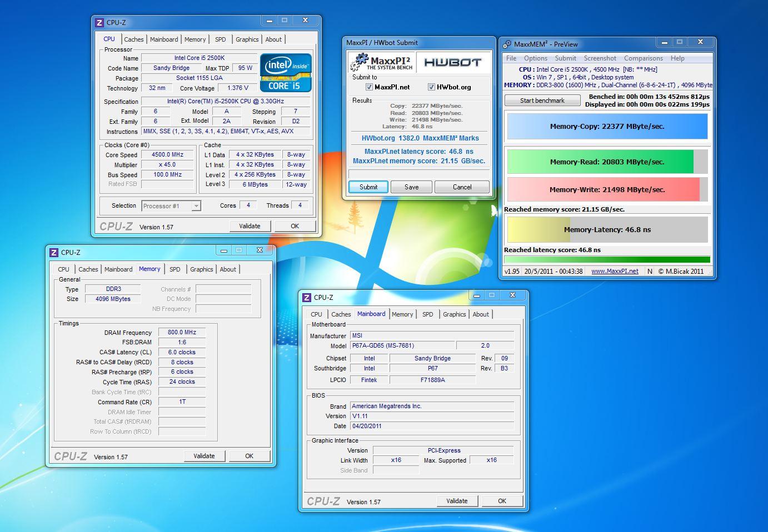Open Caches tab in the Mainboard CPU-Z window
Screen dimensions: 768x532
pos(341,314)
